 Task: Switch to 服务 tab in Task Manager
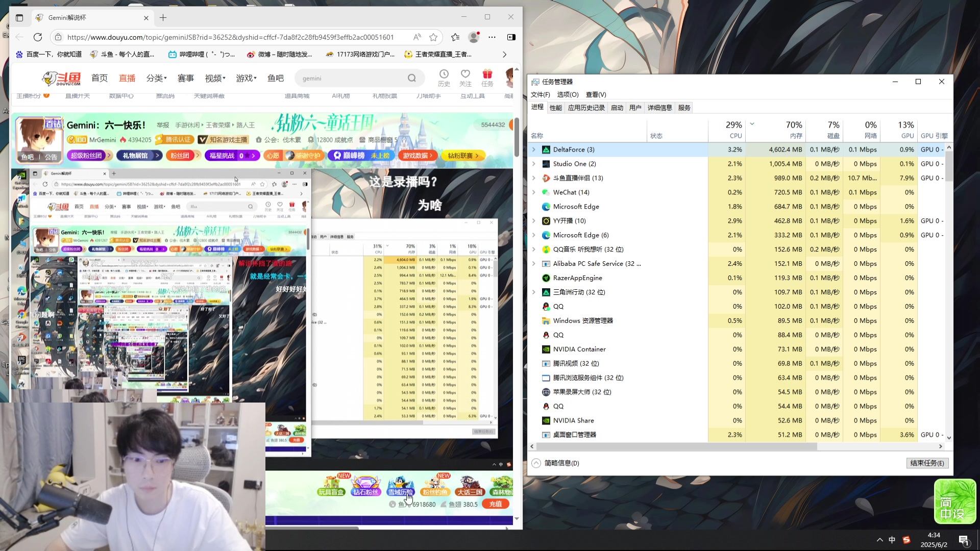click(684, 108)
